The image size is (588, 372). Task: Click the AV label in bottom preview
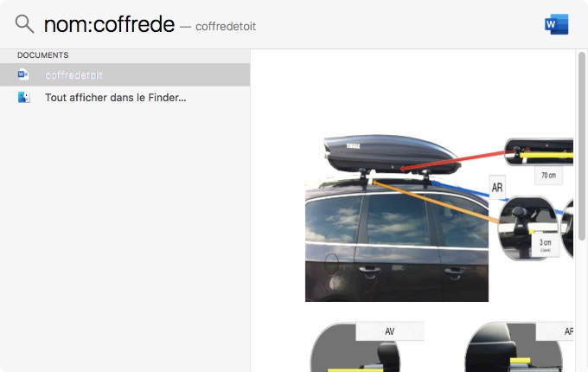pyautogui.click(x=390, y=331)
